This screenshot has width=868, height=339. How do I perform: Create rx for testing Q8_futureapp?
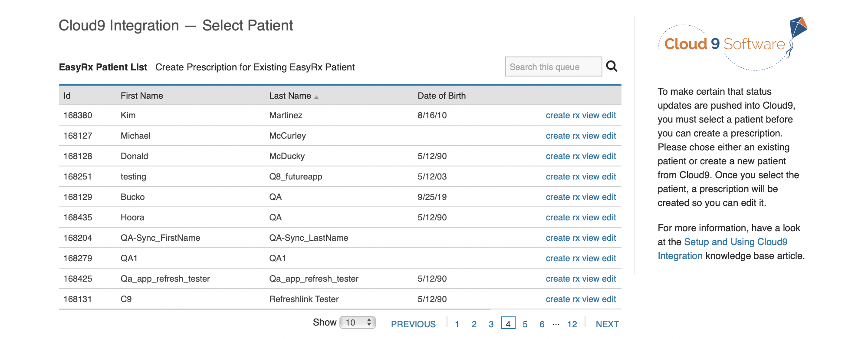(x=562, y=176)
